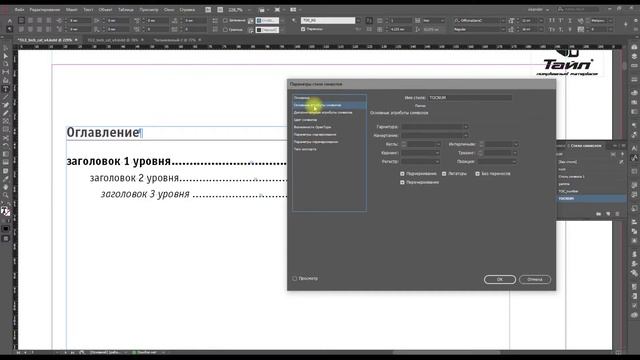Viewport: 640px width, 360px height.
Task: Select the Direct Selection tool
Action: 6,56
